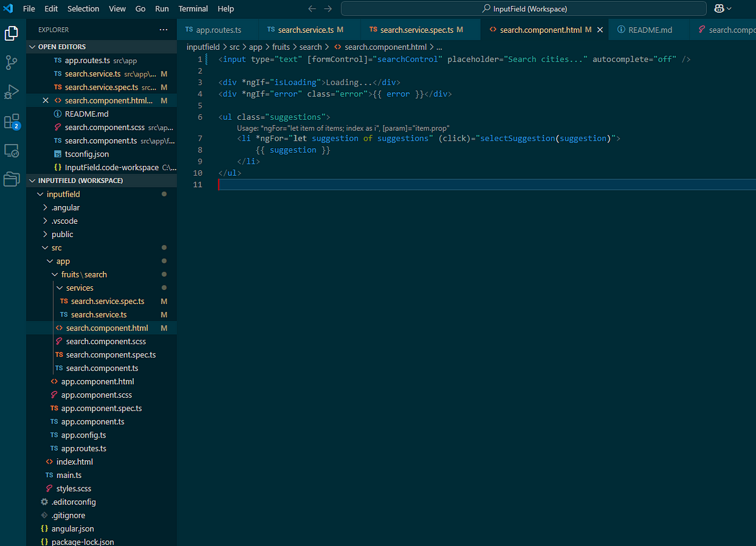
Task: Open the Source Control view
Action: (x=11, y=62)
